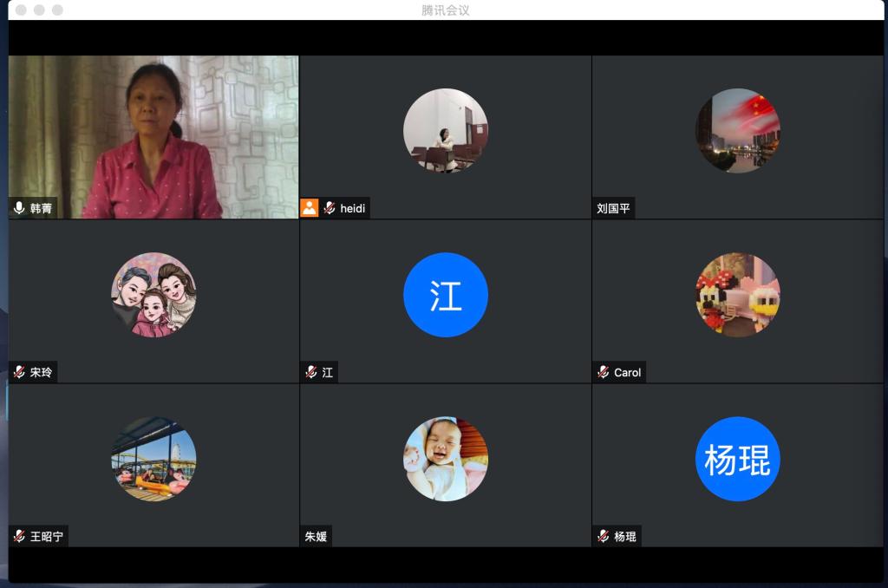Select heidi's circular profile photo
The height and width of the screenshot is (588, 888).
[x=446, y=130]
